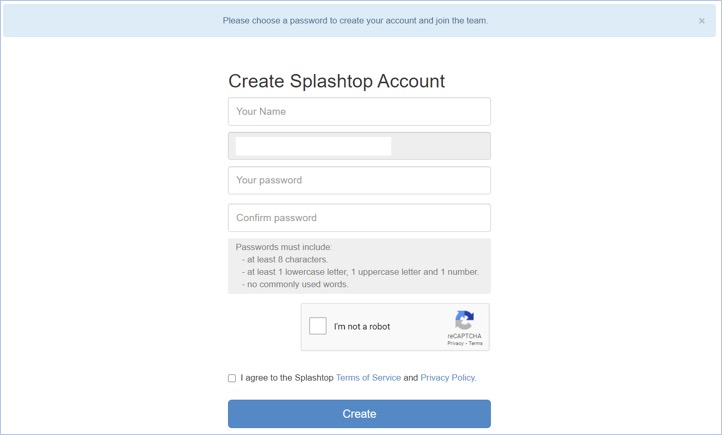Check the I'm not a robot box
The image size is (722, 435).
point(318,326)
